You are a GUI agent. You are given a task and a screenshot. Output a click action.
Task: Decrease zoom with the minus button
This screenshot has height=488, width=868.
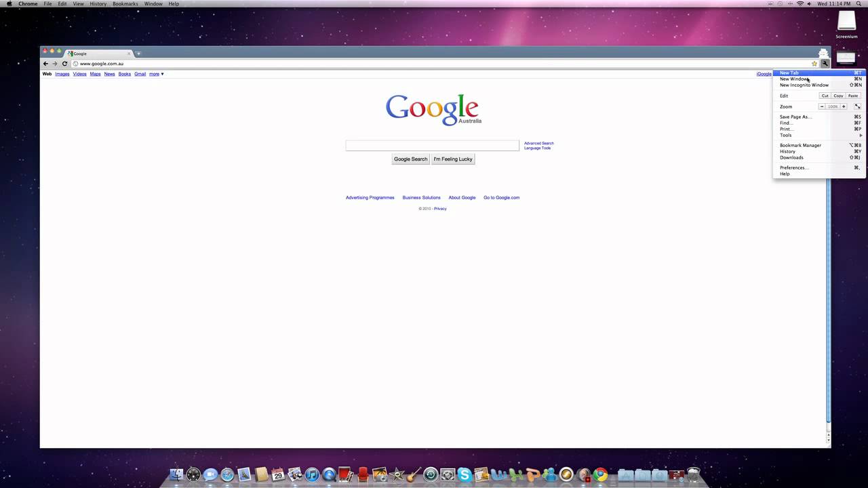[x=822, y=106]
